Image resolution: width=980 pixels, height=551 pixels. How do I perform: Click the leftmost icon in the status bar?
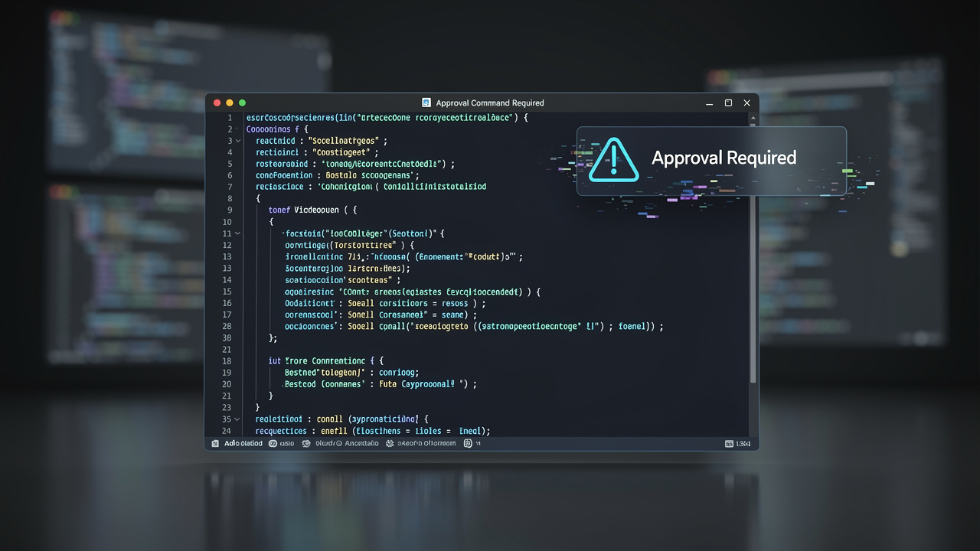215,443
